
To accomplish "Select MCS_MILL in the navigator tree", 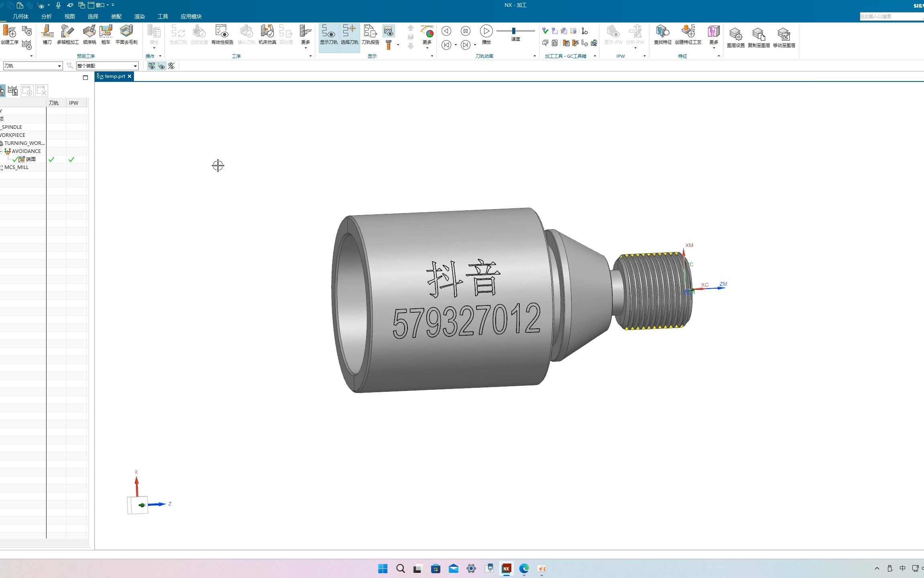I will click(16, 167).
